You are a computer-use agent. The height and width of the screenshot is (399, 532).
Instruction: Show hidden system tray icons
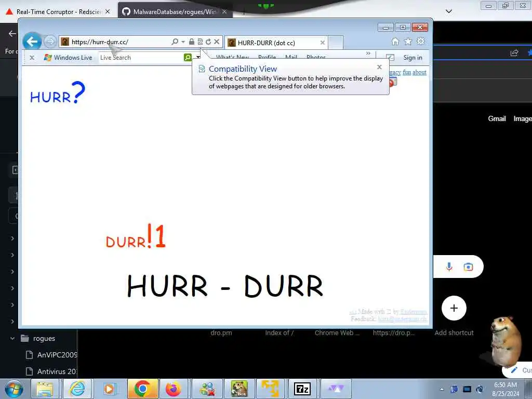click(442, 389)
